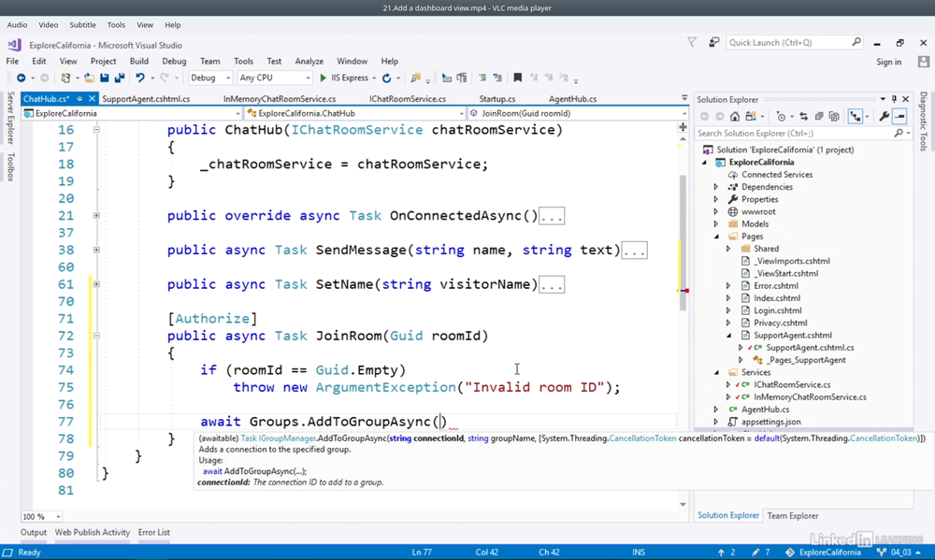Viewport: 935px width, 560px height.
Task: Select Login.cshtml in Solution Explorer
Action: point(777,310)
